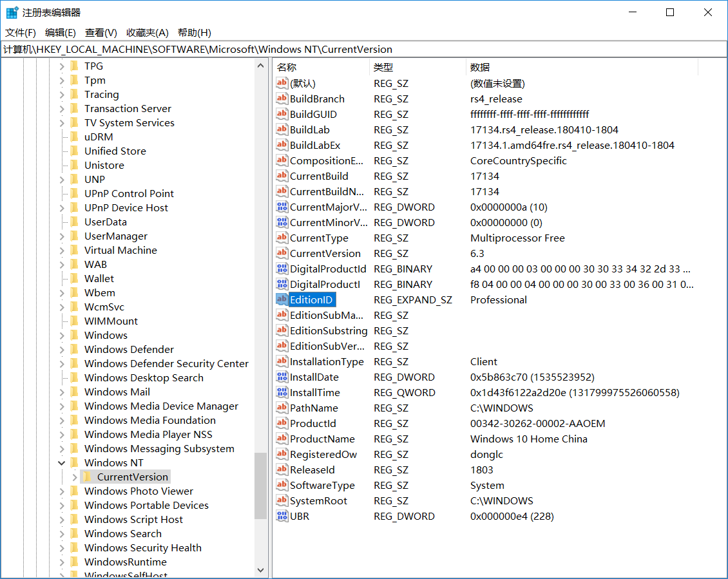Screen dimensions: 728x579
Task: Click the tree pane vertical scrollbar thumb
Action: (x=260, y=486)
